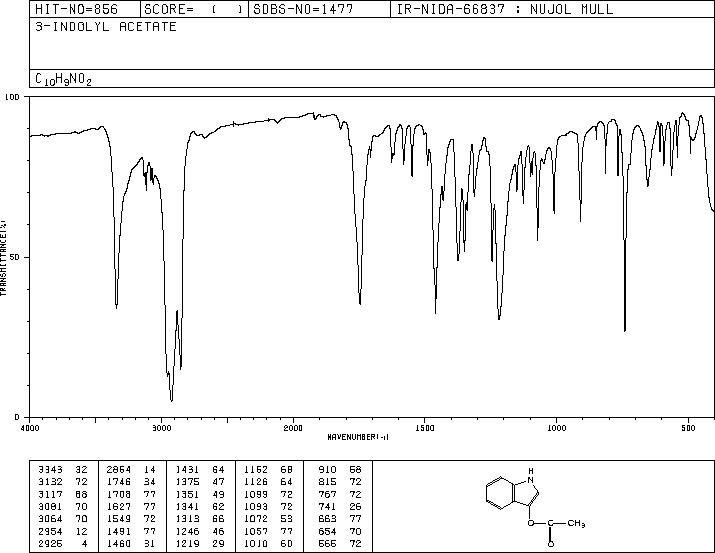This screenshot has height=553, width=715.
Task: Click the 1000 tick label on wavenumber axis
Action: (x=556, y=428)
